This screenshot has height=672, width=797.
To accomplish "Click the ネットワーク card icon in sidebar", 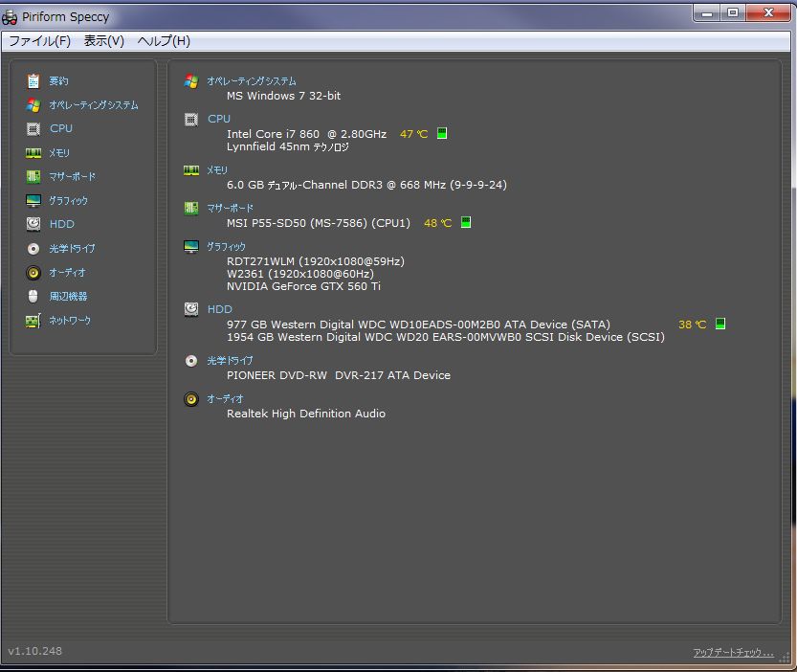I will pos(33,321).
